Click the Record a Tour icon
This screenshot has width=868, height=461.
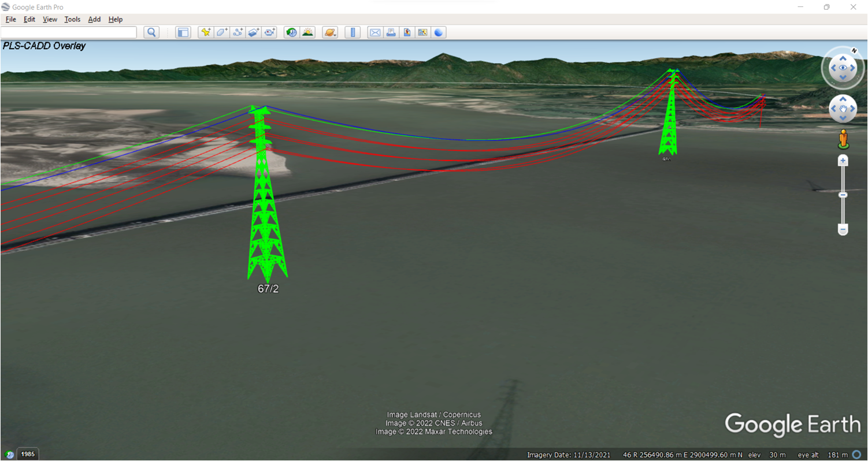click(270, 32)
